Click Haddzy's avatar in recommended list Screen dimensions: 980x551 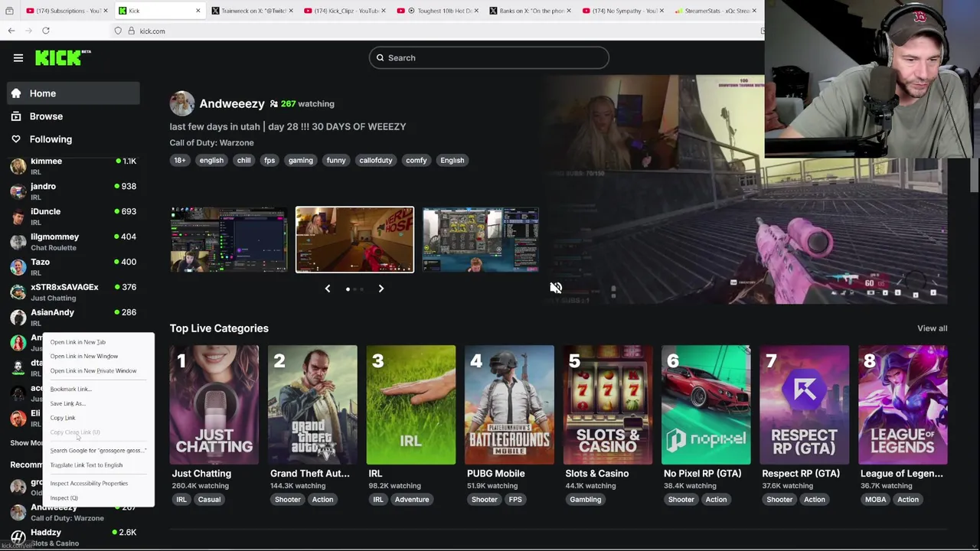click(x=18, y=537)
